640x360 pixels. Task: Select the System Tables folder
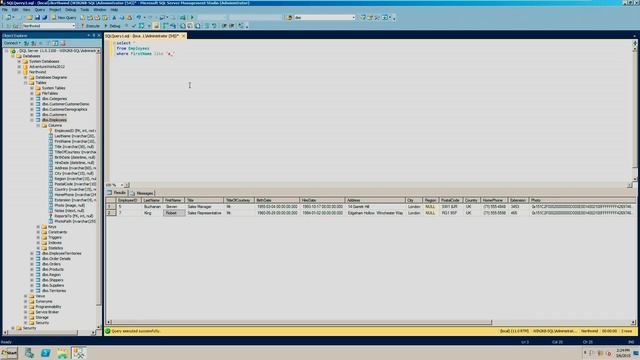53,88
